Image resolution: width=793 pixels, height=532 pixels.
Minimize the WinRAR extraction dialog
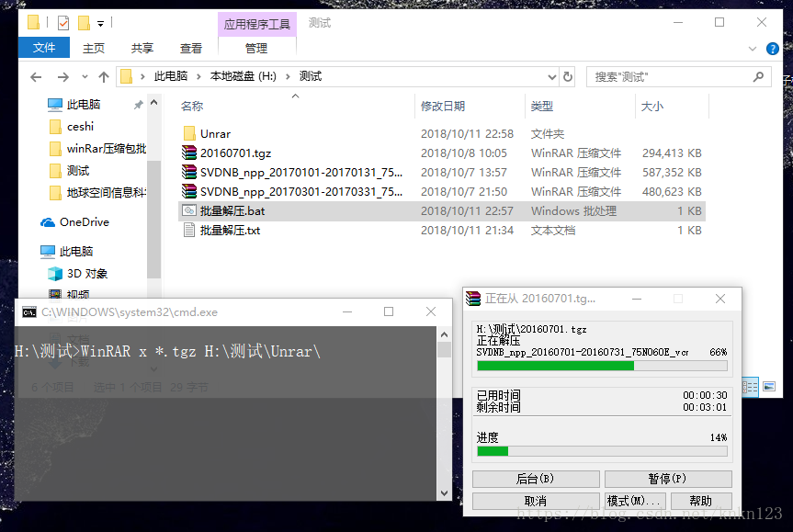coord(637,299)
